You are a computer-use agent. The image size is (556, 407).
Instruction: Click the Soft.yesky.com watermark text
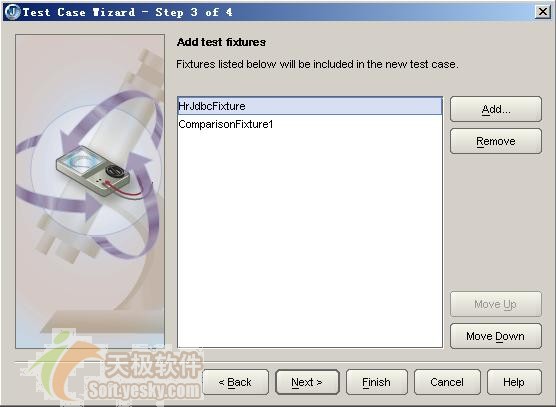[144, 390]
